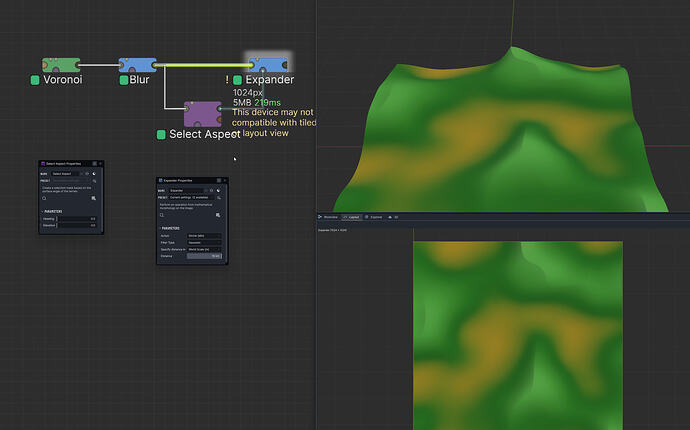The width and height of the screenshot is (690, 430).
Task: Switch to the 3D tab
Action: tap(393, 217)
